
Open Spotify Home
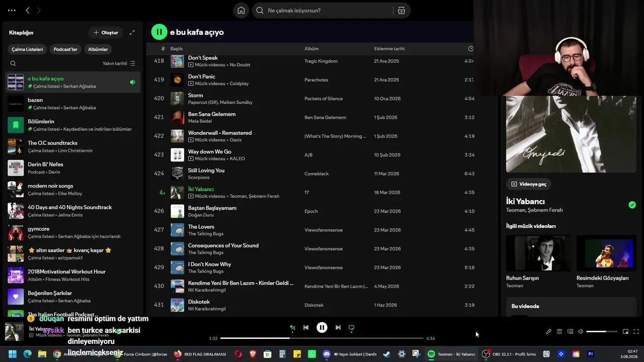[241, 11]
